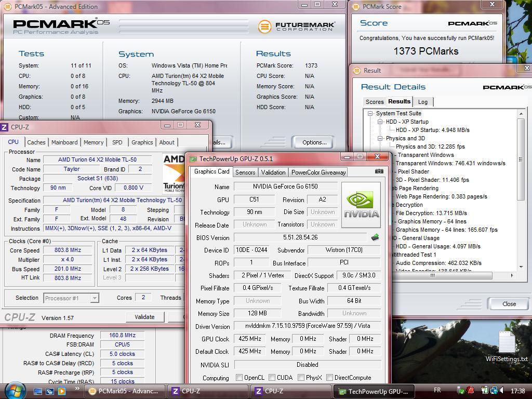Image resolution: width=532 pixels, height=399 pixels.
Task: Collapse the HDD - XP Startup node
Action: coord(380,122)
